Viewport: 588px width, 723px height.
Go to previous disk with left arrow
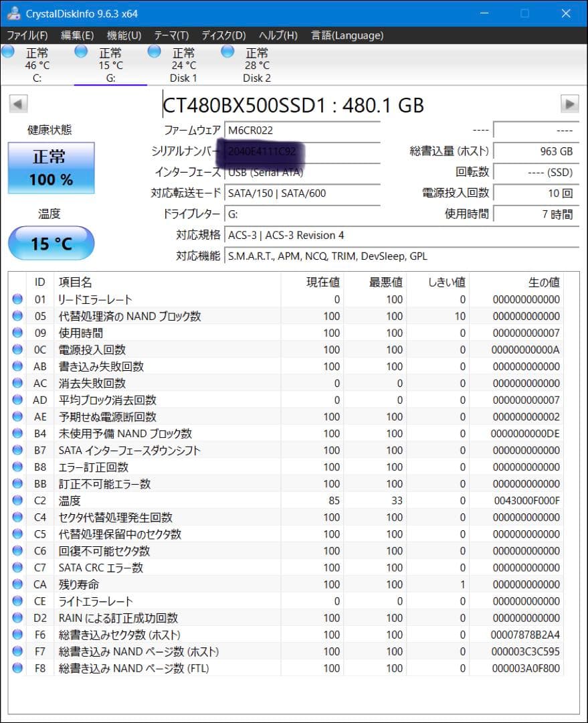coord(18,104)
